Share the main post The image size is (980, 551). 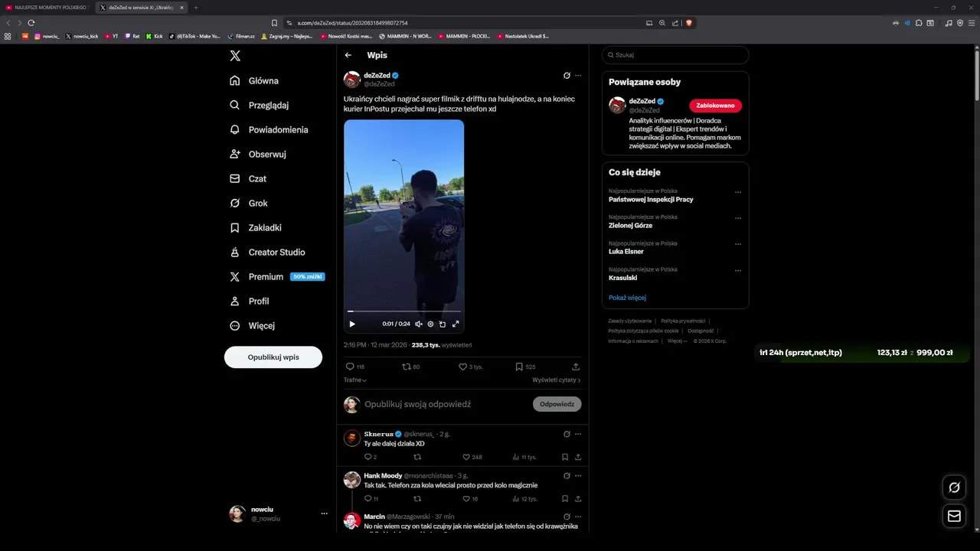[576, 367]
